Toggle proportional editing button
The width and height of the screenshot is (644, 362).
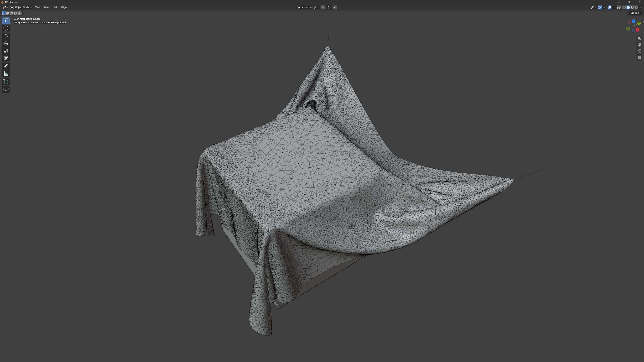(335, 8)
